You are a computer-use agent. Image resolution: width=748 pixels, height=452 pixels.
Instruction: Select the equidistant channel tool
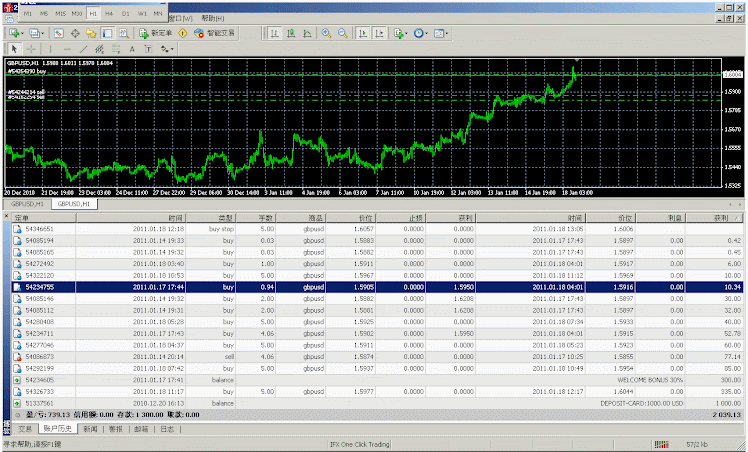click(x=99, y=49)
